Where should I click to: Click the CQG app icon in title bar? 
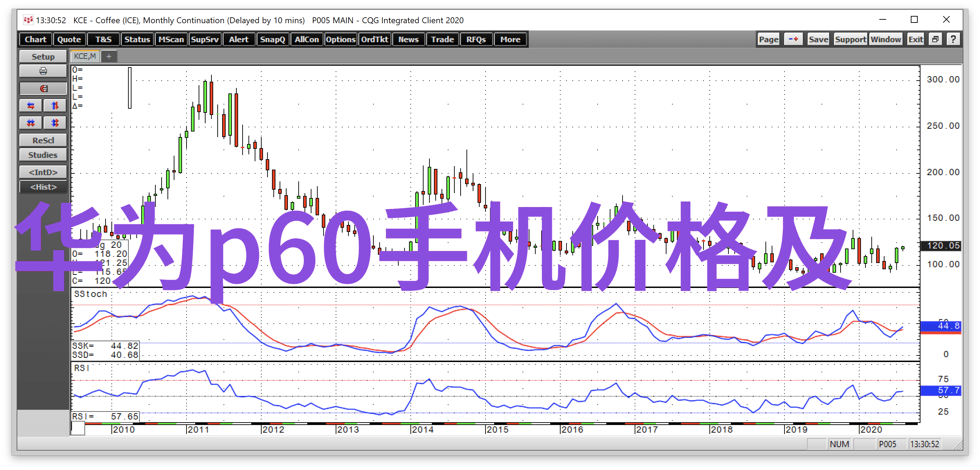click(28, 20)
